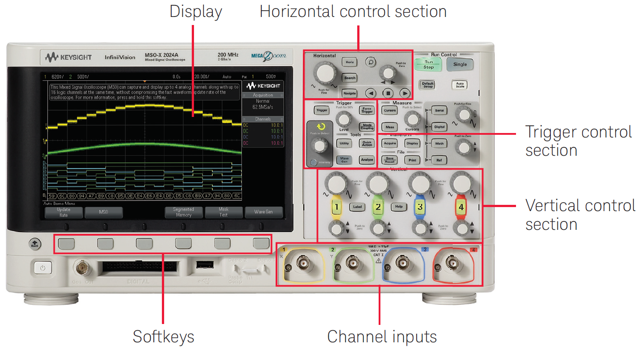Click the Help key between channels 2 and 3

398,207
